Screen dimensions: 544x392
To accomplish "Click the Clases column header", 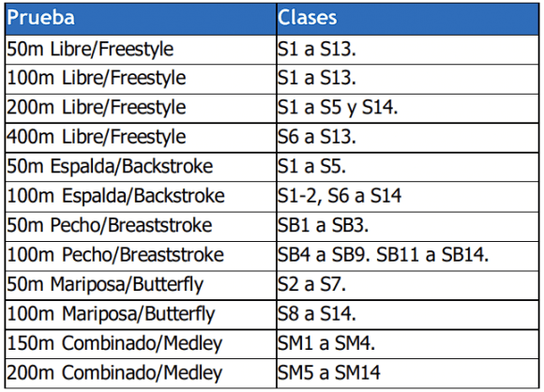I will (x=408, y=19).
